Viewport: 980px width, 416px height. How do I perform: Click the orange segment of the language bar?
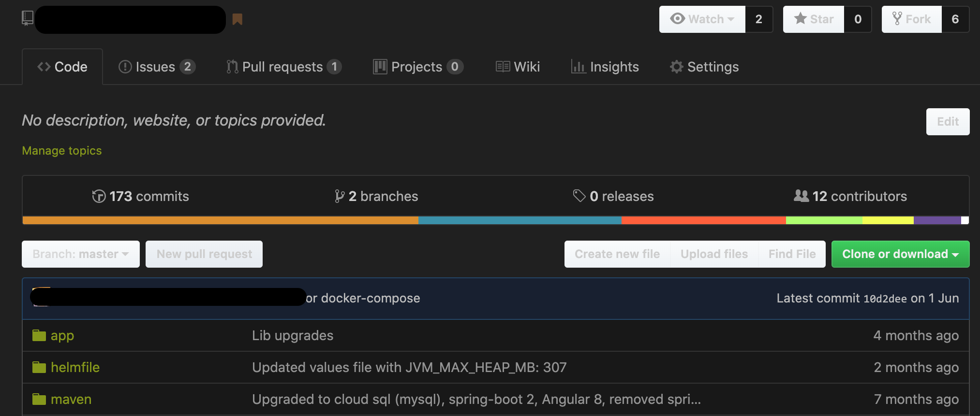click(218, 220)
